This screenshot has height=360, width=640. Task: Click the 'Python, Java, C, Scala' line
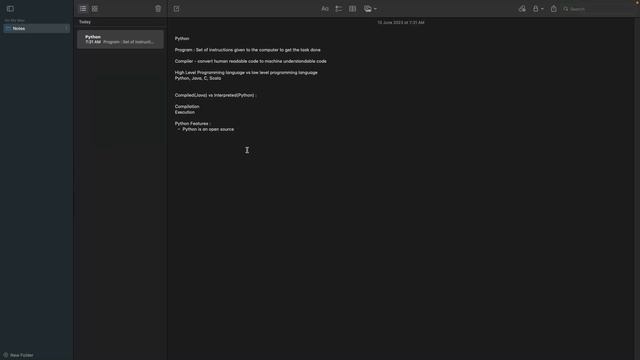pos(198,78)
